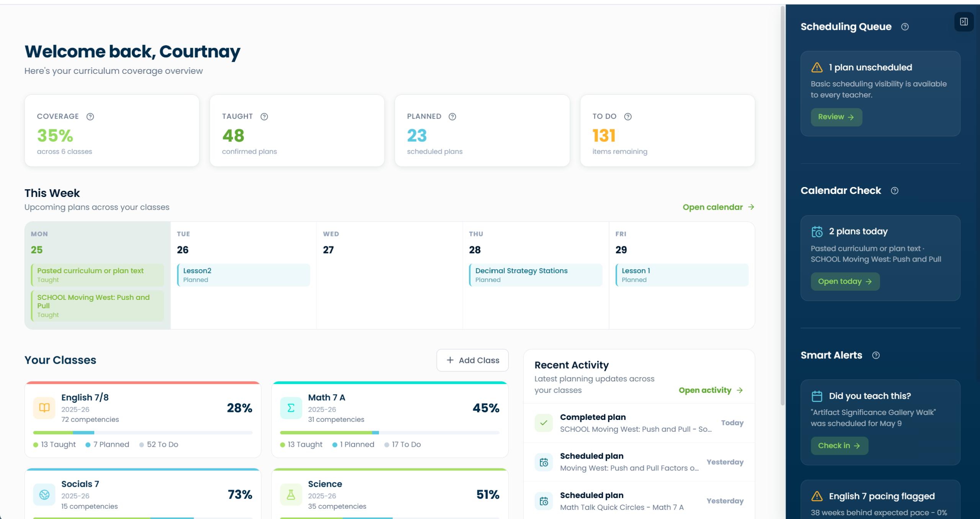This screenshot has width=980, height=519.
Task: Click Math Talk Quick Circles entry
Action: 639,501
